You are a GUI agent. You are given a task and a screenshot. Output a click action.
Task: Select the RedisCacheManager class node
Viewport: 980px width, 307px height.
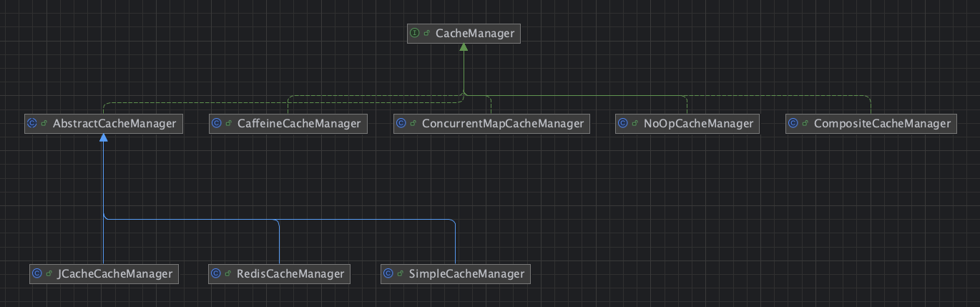[x=279, y=274]
